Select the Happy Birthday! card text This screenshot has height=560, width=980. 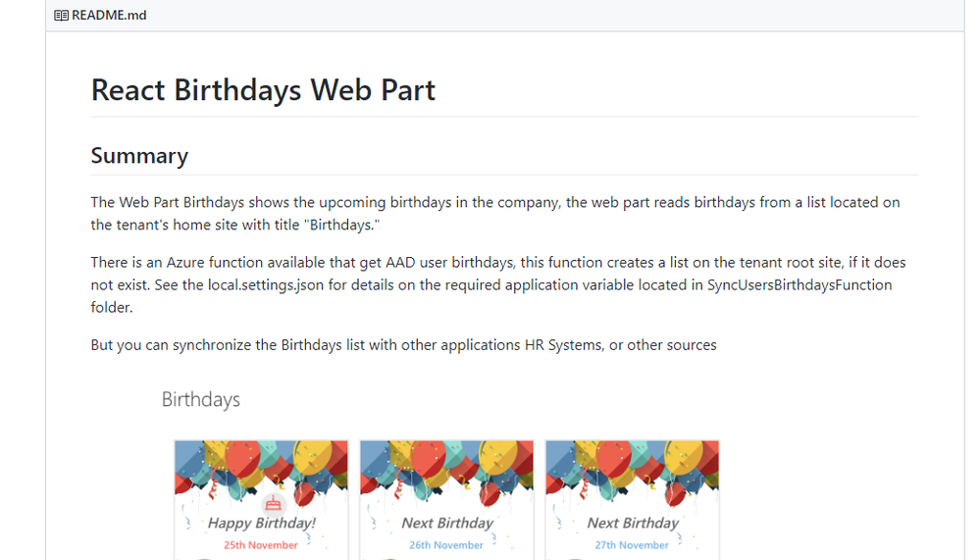[261, 524]
